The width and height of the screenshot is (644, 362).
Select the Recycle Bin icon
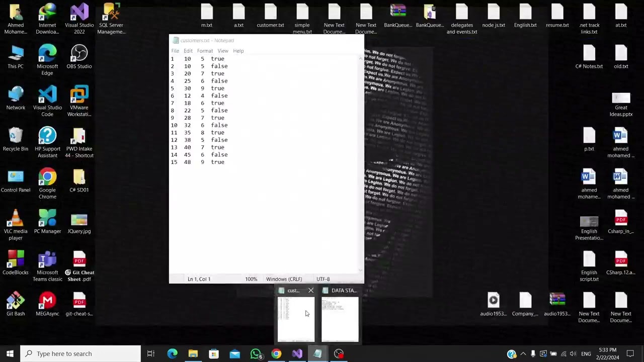click(16, 139)
